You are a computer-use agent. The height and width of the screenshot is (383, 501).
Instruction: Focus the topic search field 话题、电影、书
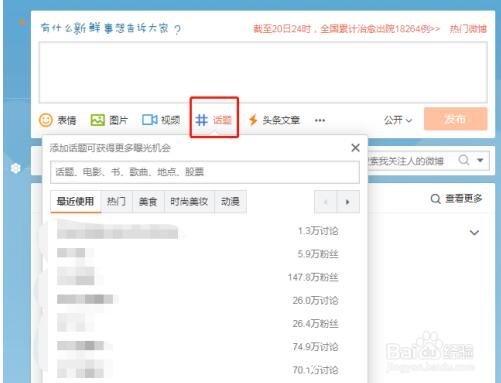[205, 172]
